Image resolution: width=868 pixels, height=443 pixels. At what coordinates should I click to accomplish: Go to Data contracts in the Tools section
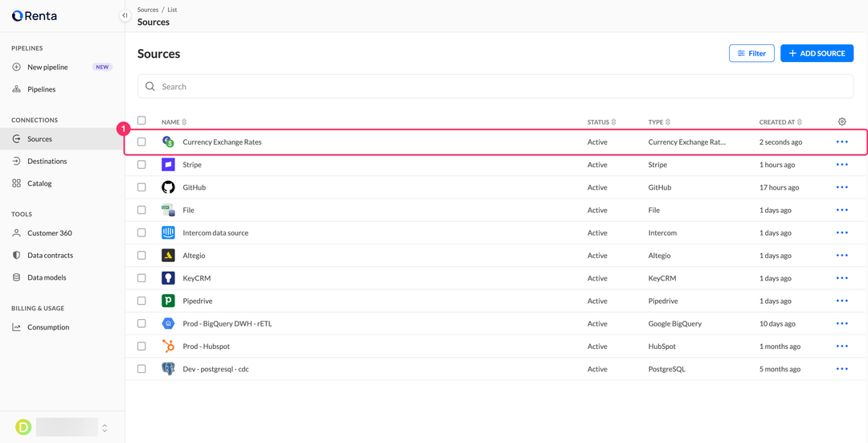click(50, 256)
